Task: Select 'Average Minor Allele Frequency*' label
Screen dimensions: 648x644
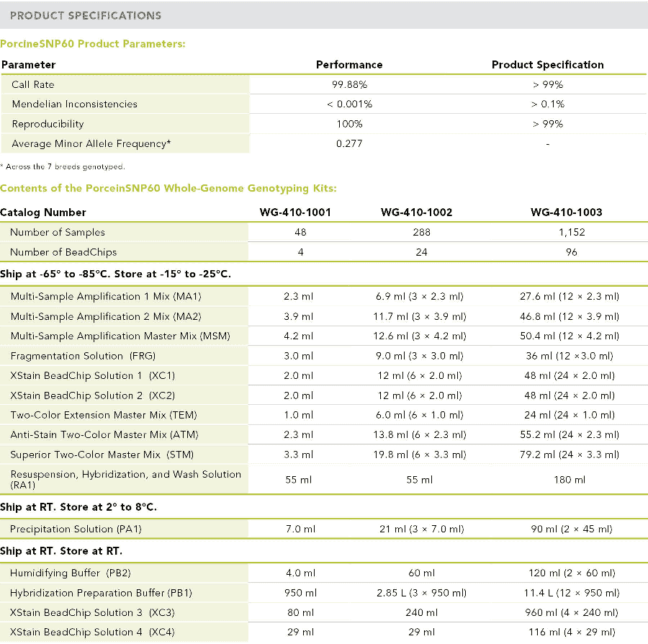Action: click(91, 143)
